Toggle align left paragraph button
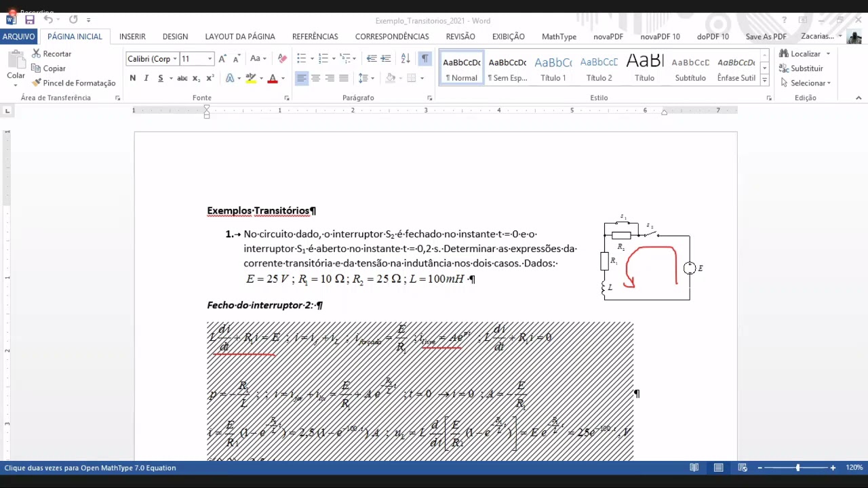The width and height of the screenshot is (868, 488). (302, 79)
